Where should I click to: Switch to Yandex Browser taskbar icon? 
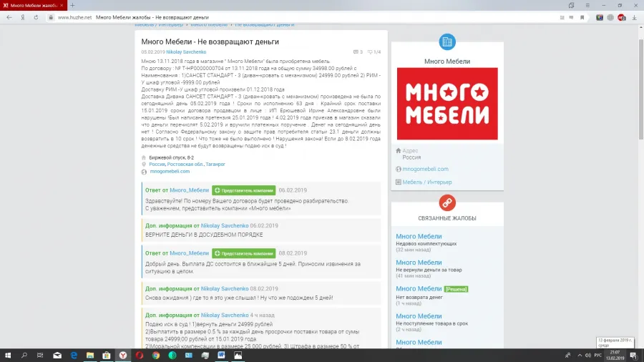point(123,355)
